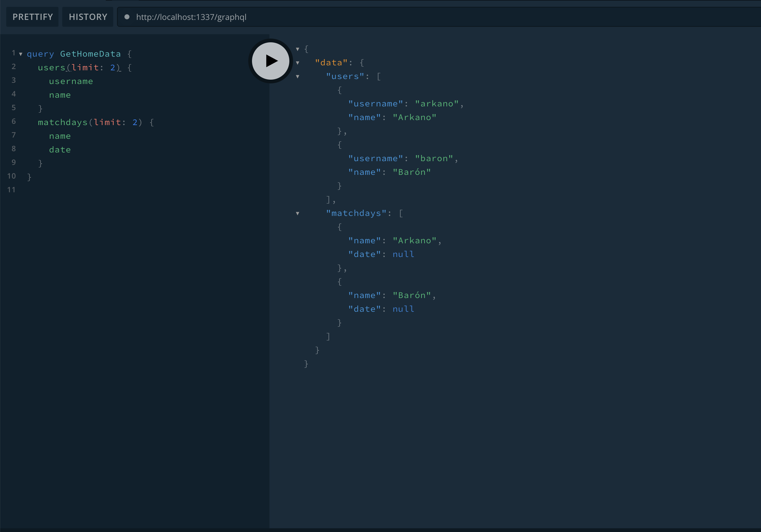Click the Prettify button

coord(32,16)
